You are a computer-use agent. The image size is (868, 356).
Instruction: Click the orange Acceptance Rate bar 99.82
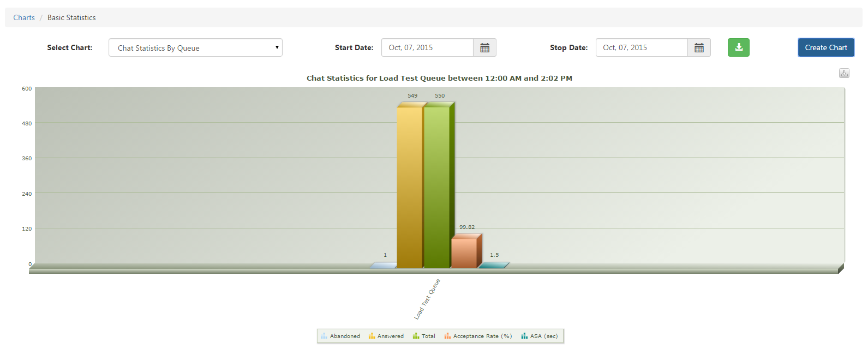pyautogui.click(x=465, y=251)
